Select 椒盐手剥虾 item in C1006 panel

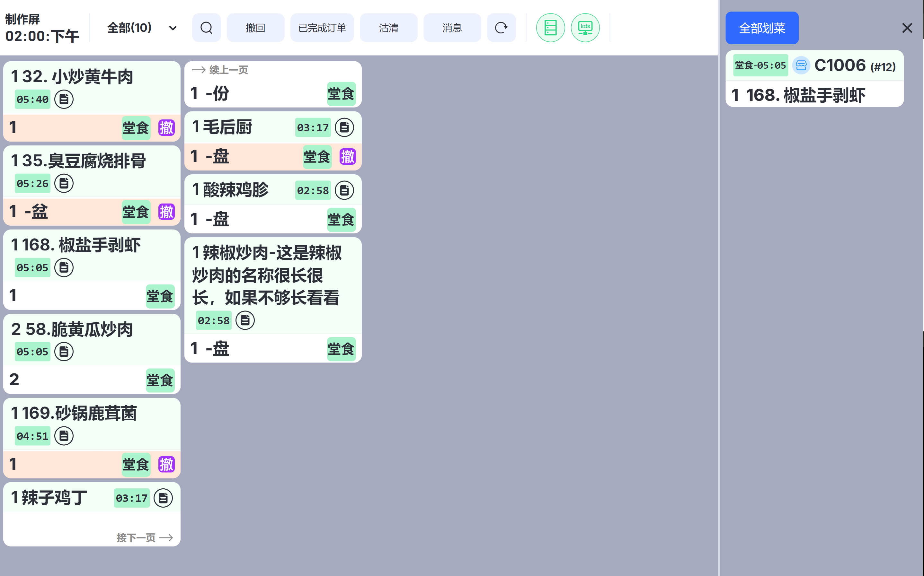point(814,95)
